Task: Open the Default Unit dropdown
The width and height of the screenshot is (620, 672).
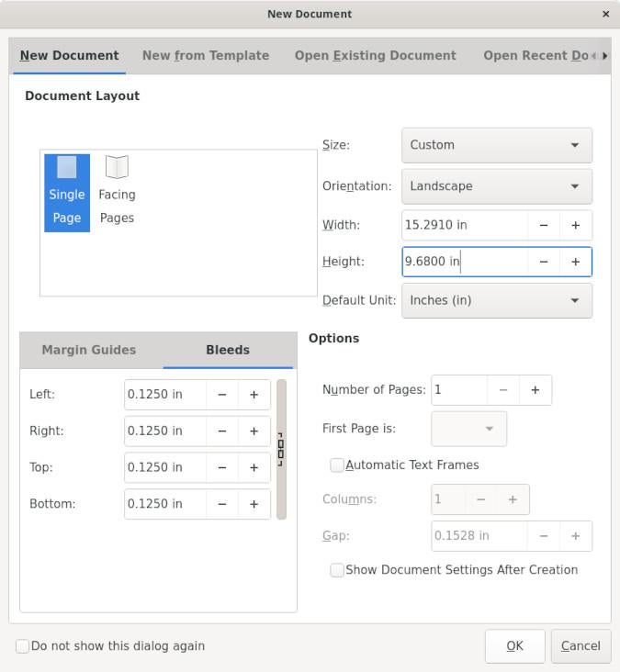Action: pyautogui.click(x=496, y=300)
